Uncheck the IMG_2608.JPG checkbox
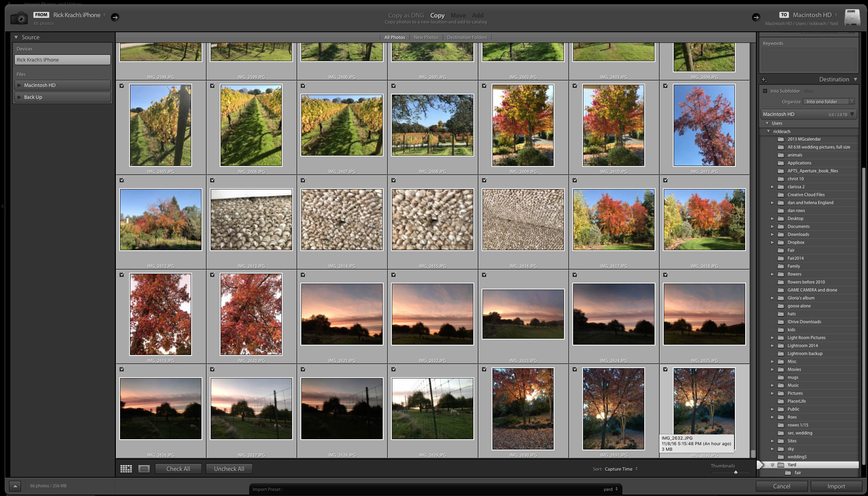The width and height of the screenshot is (868, 496). click(x=394, y=86)
